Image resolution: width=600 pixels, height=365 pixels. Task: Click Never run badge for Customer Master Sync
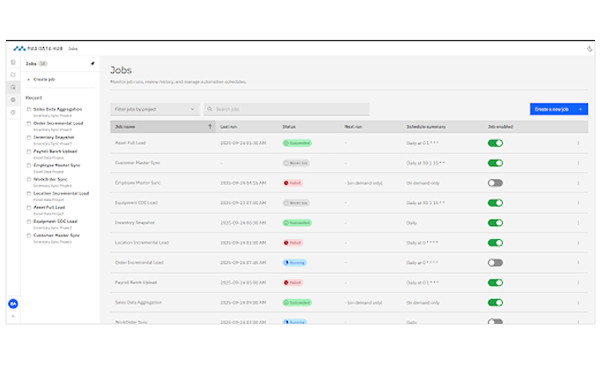coord(296,163)
